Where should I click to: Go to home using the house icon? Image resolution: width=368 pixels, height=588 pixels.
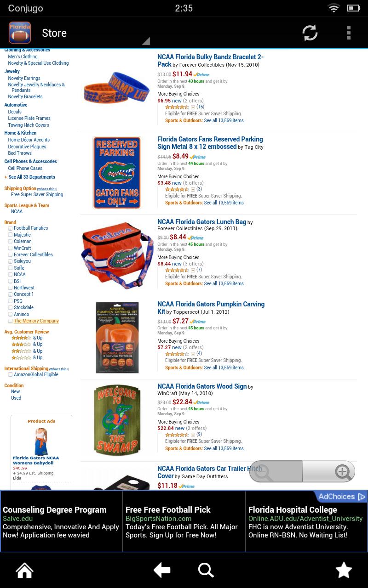click(x=25, y=570)
